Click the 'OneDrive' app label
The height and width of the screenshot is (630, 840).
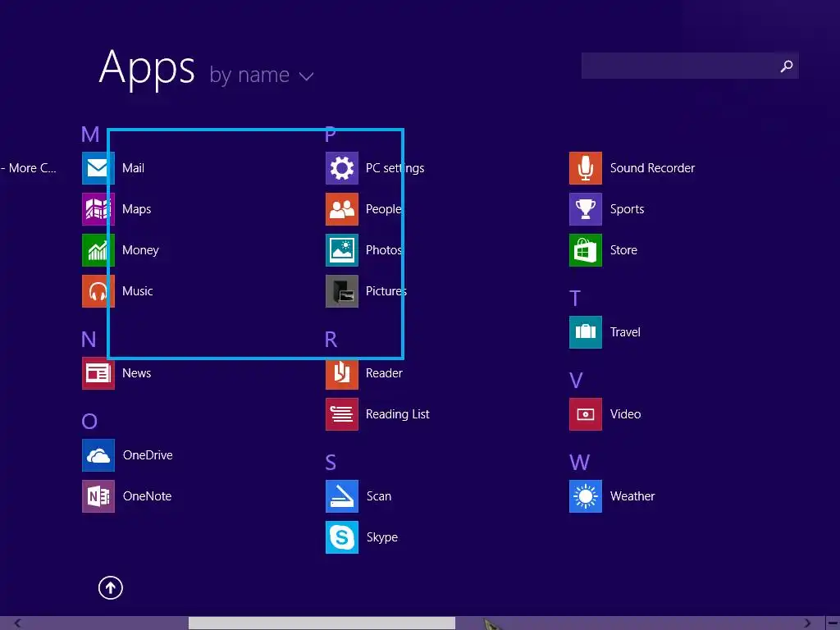point(148,455)
